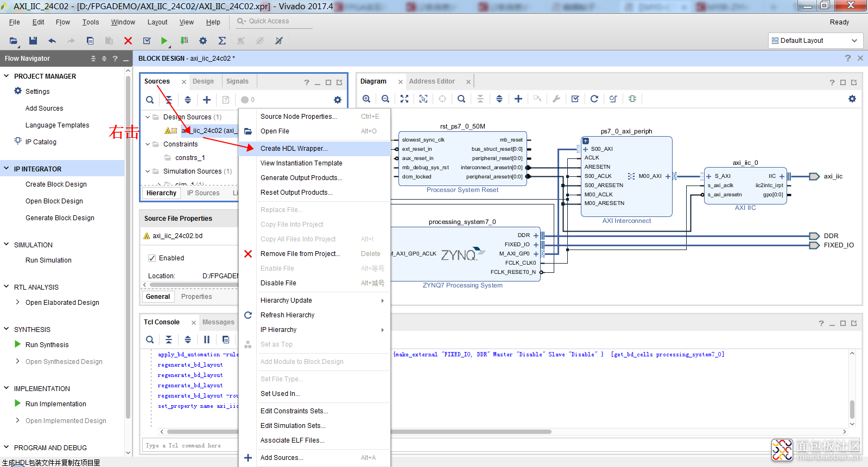This screenshot has width=868, height=467.
Task: Click search icon in Tcl Console toolbar
Action: click(x=150, y=340)
